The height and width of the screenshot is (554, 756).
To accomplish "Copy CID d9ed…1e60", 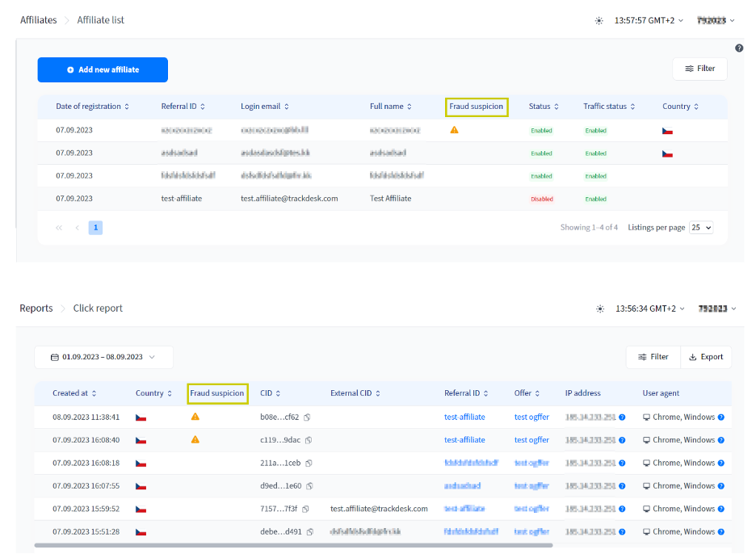I will (x=309, y=486).
